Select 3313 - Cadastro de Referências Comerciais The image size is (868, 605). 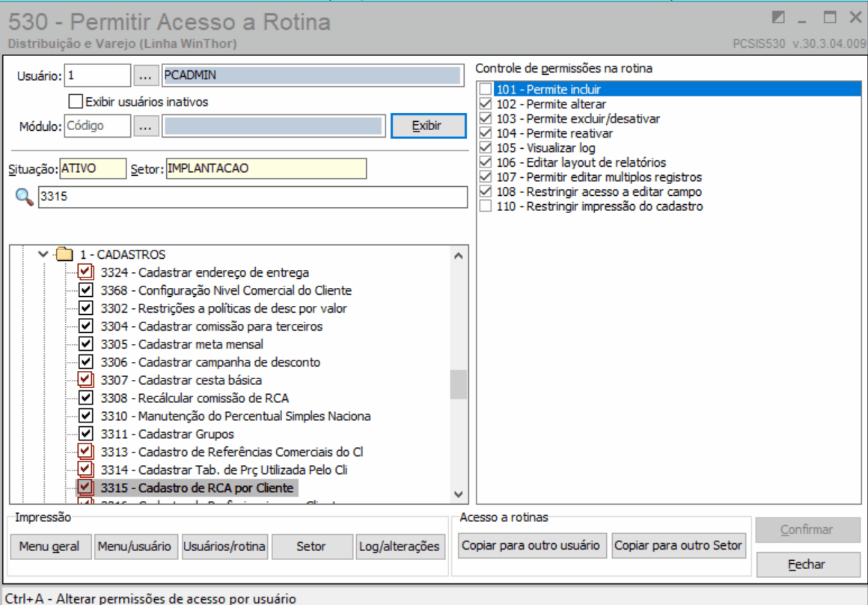(232, 452)
